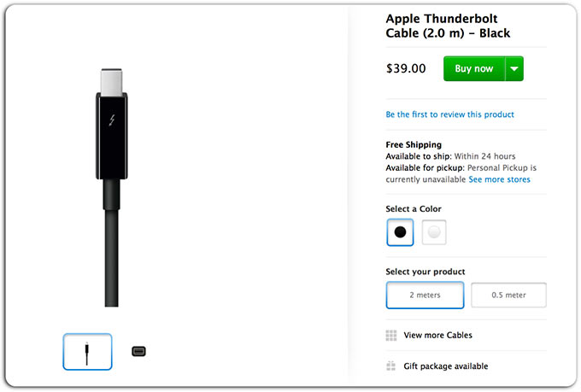Select the cable thumbnail image
581x392 pixels.
pyautogui.click(x=87, y=351)
